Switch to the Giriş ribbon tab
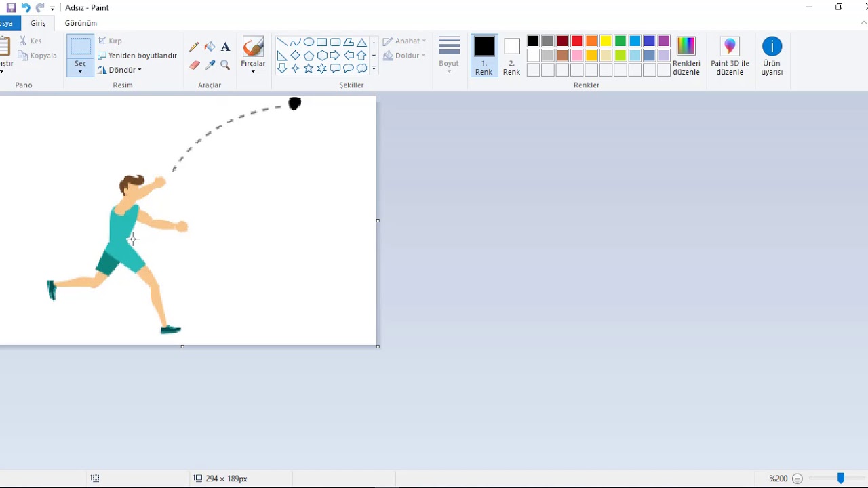This screenshot has height=488, width=868. pyautogui.click(x=38, y=23)
